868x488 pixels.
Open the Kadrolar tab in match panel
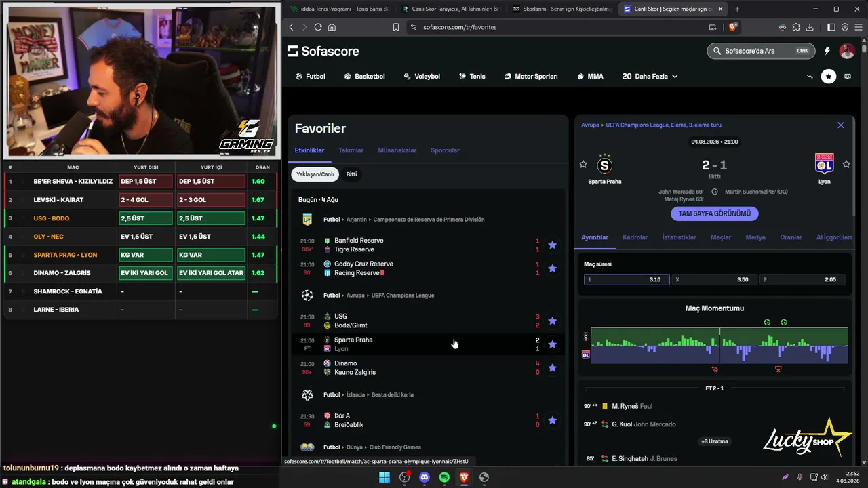(635, 237)
